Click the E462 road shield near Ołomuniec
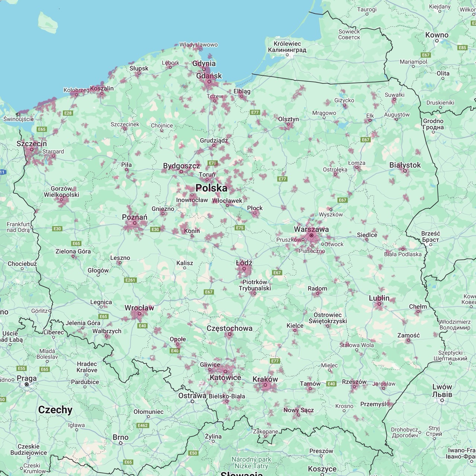This screenshot has height=476, width=476. click(143, 425)
